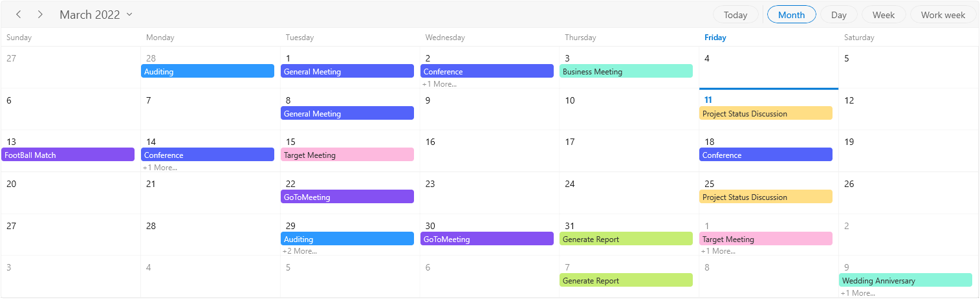The height and width of the screenshot is (299, 980).
Task: Open the Business Meeting event on March 3
Action: point(626,72)
